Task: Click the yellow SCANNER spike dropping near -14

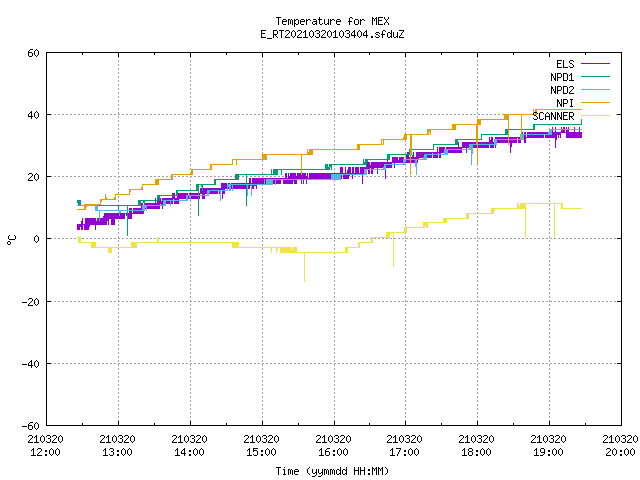Action: (304, 267)
